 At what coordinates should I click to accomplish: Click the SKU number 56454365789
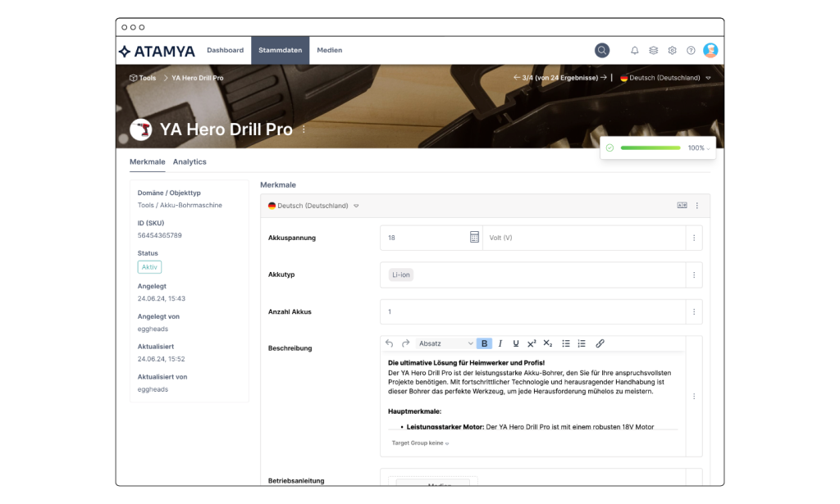[x=160, y=235]
